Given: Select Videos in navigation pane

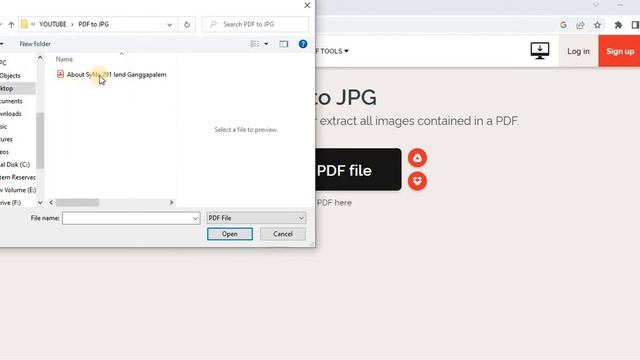Looking at the screenshot, I should (x=4, y=152).
